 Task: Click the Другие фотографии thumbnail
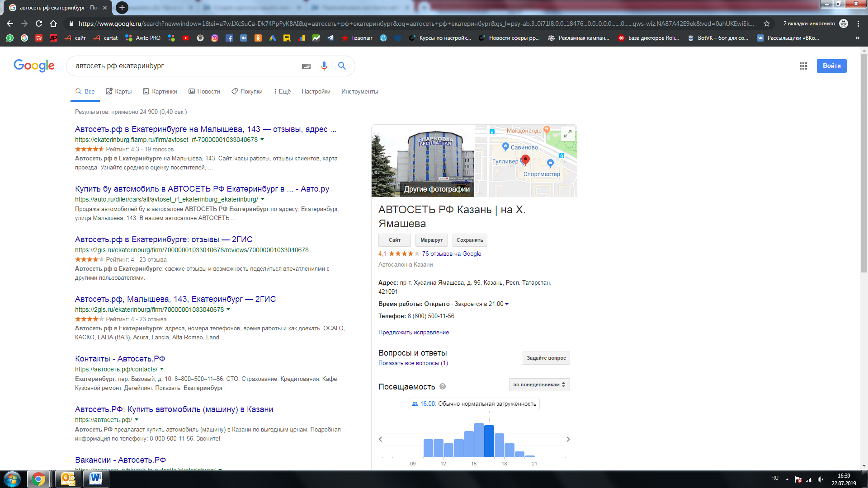tap(423, 161)
